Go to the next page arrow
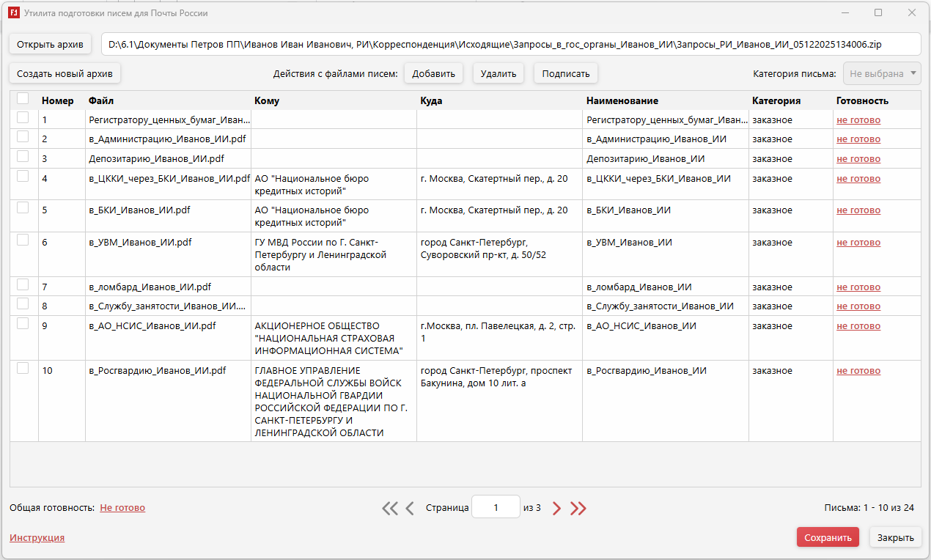 pos(556,508)
